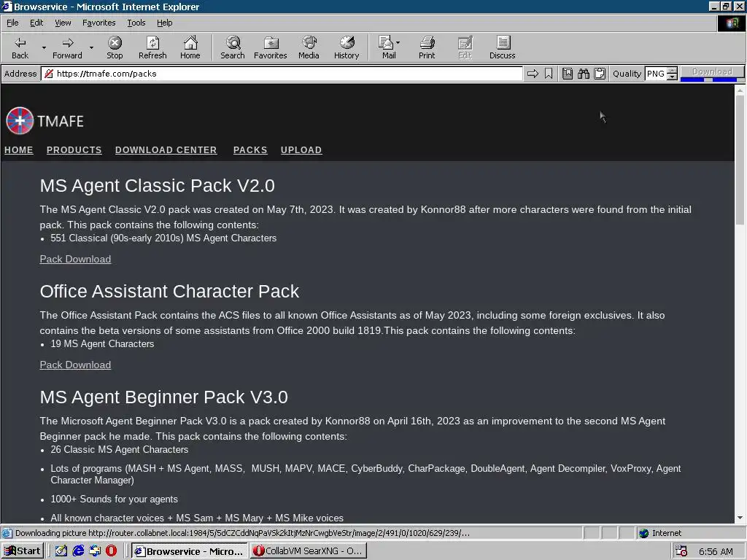
Task: Go to the Home page
Action: pyautogui.click(x=190, y=47)
